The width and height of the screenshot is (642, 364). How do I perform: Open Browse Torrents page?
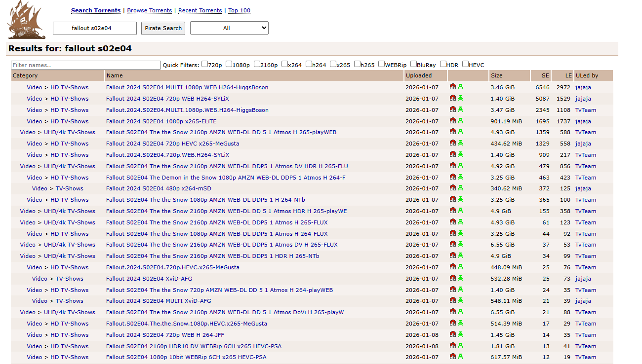[x=150, y=10]
